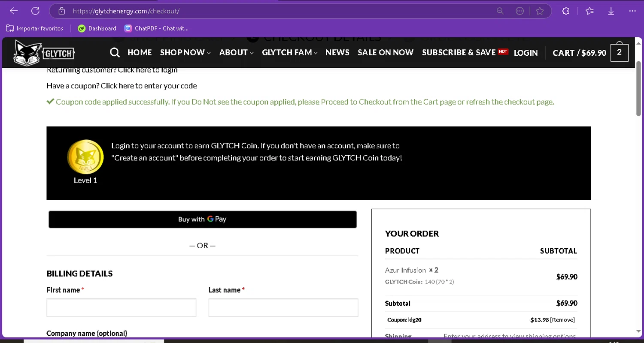Screen dimensions: 644x343
Task: Click the coupon applied success message
Action: point(300,102)
